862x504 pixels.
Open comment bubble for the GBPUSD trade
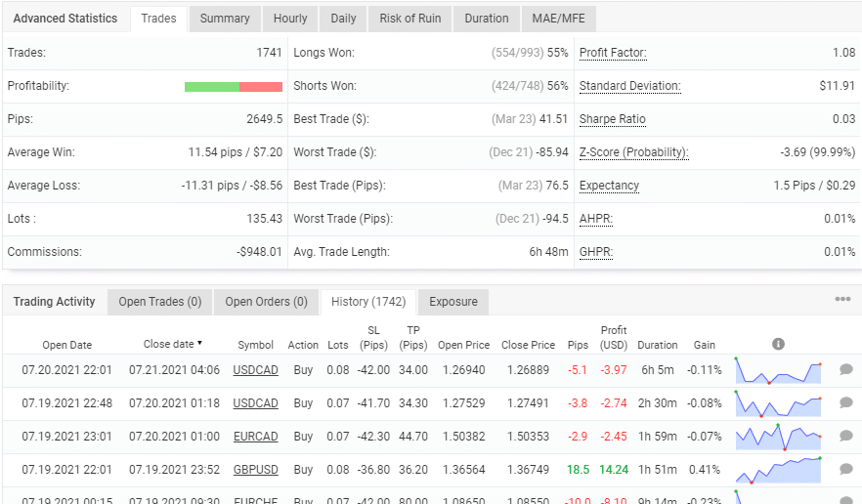(846, 470)
